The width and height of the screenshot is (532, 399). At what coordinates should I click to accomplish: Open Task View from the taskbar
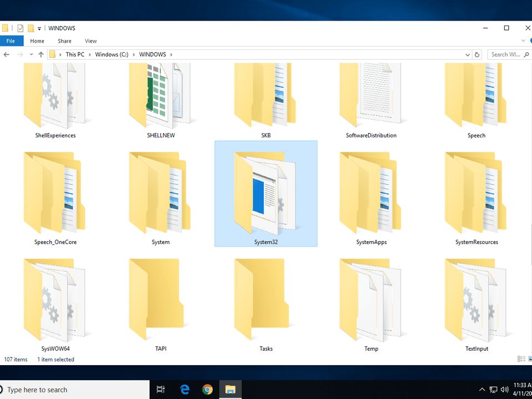161,389
